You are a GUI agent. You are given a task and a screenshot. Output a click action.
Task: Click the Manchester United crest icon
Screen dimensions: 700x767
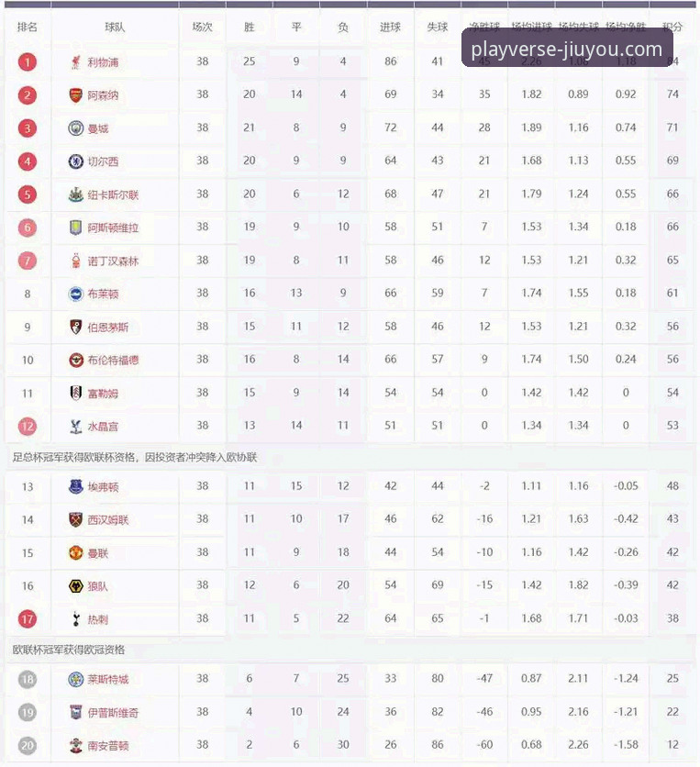[x=75, y=553]
